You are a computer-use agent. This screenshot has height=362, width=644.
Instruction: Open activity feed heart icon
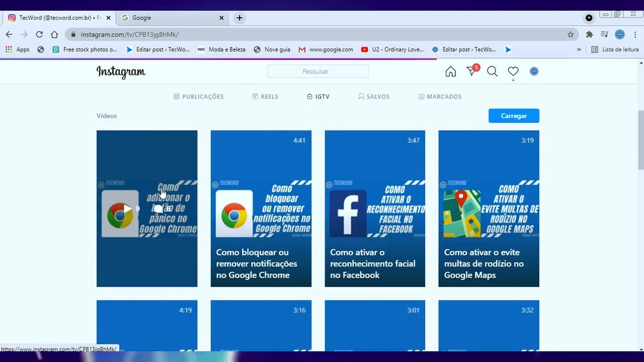tap(513, 71)
